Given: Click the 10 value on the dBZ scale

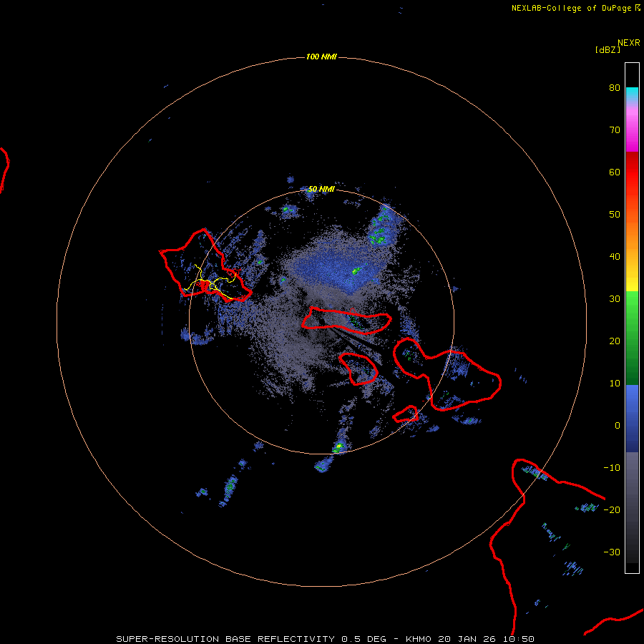Looking at the screenshot, I should [x=615, y=384].
